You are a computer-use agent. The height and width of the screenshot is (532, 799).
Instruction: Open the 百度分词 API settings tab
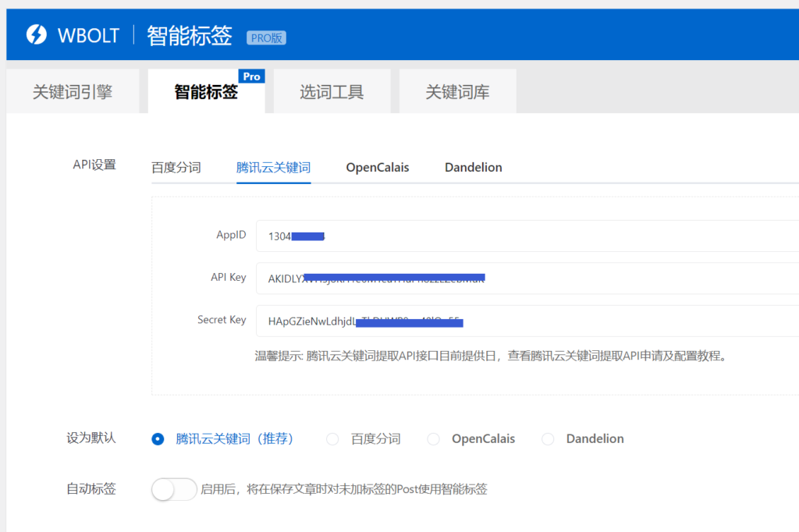click(176, 167)
